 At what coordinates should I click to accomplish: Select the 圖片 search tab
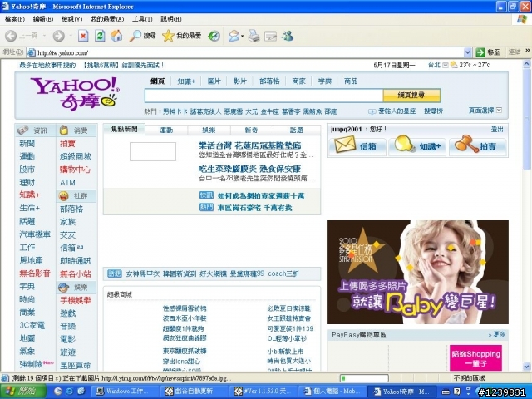point(214,81)
